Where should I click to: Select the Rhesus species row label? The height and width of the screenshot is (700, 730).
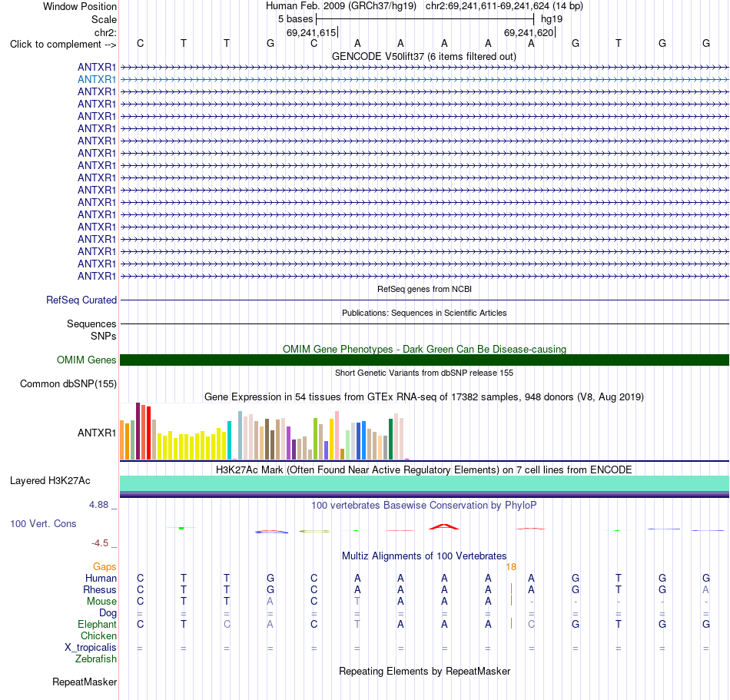pos(100,589)
